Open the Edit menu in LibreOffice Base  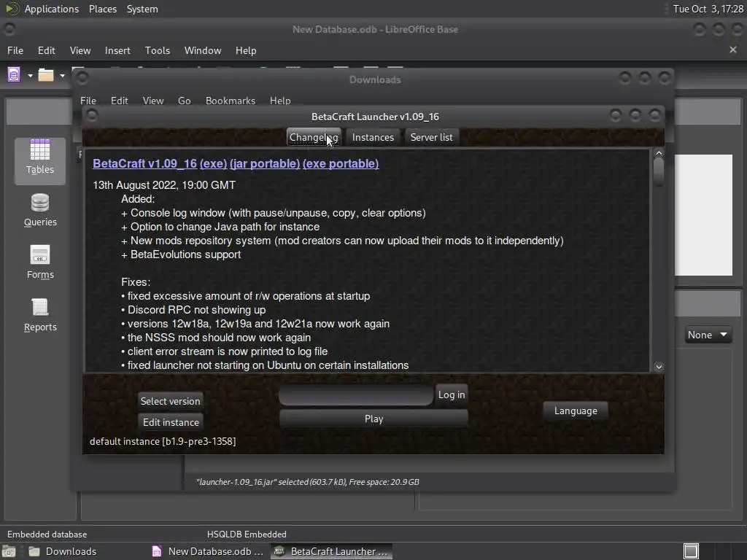pyautogui.click(x=46, y=50)
